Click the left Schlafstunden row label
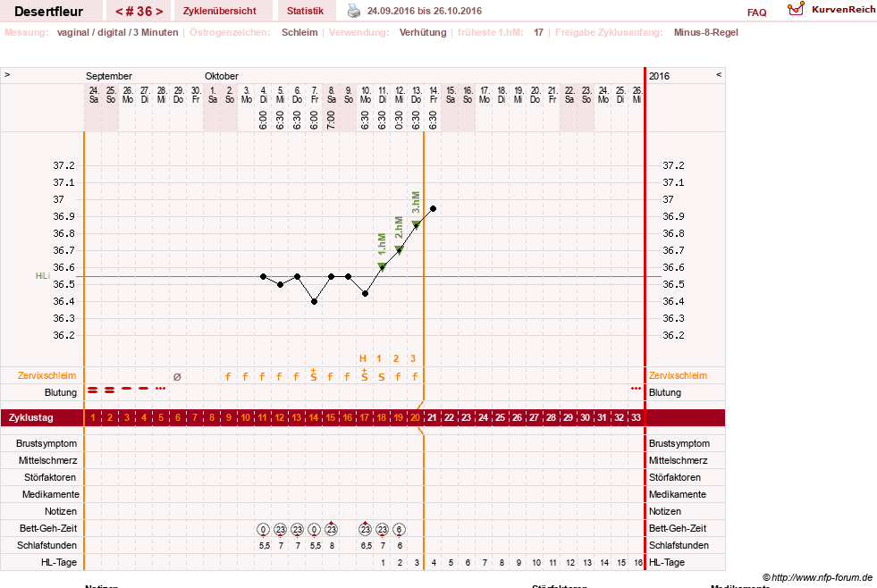 (46, 545)
